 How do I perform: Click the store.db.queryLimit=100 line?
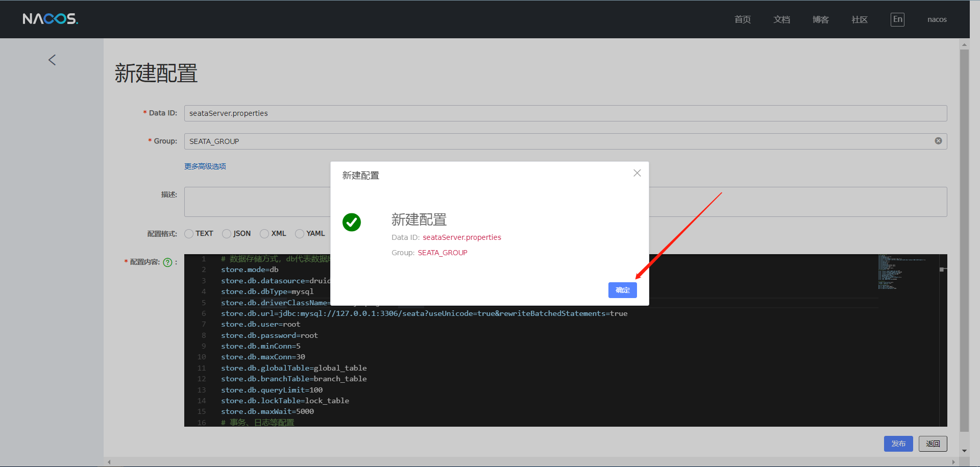pos(272,390)
